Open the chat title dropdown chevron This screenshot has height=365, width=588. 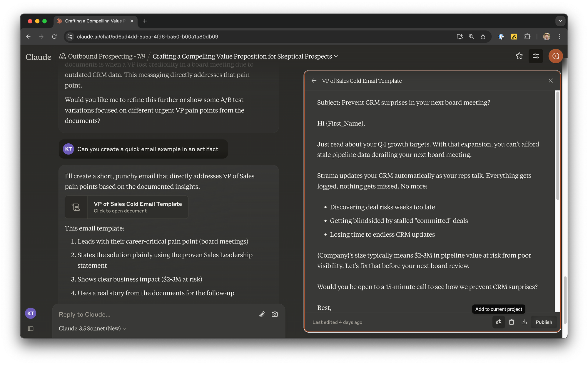pos(336,56)
